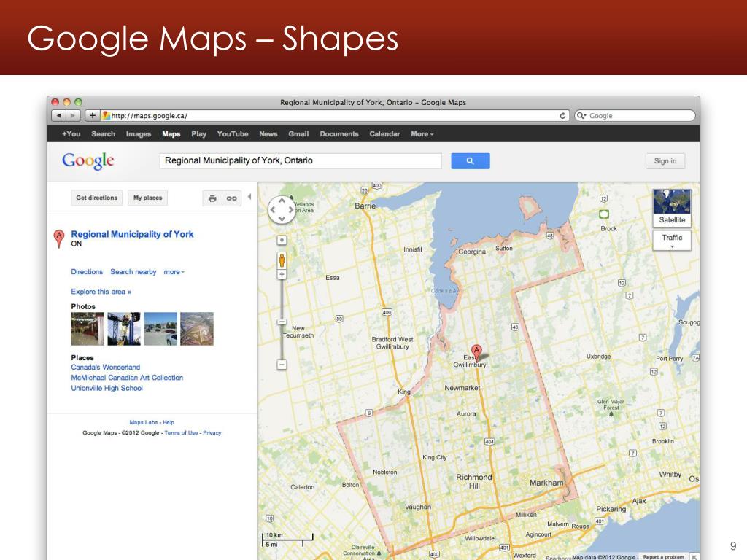The width and height of the screenshot is (747, 560).
Task: Open Canada's Wonderland place link
Action: pyautogui.click(x=106, y=367)
